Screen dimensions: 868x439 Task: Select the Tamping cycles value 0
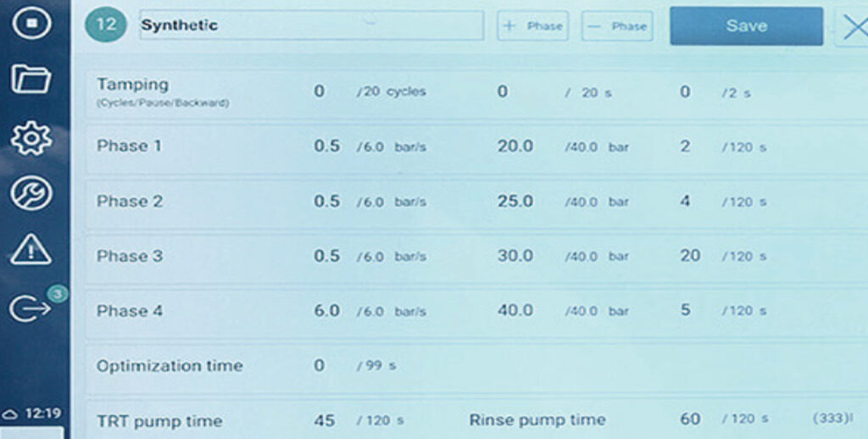coord(320,92)
